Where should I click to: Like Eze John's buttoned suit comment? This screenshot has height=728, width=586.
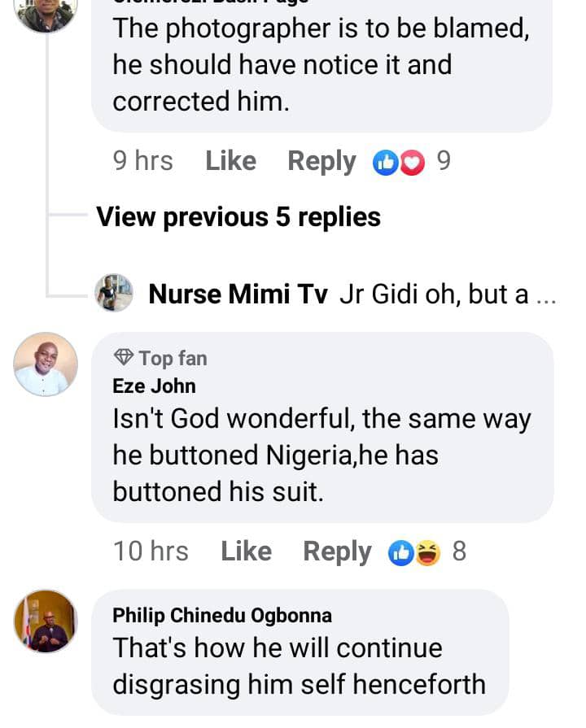246,551
